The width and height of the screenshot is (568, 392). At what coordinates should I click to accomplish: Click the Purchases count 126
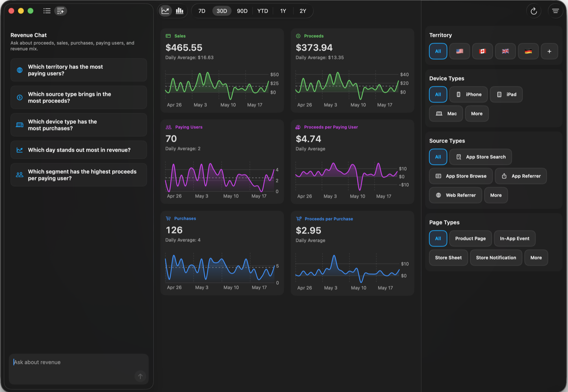click(174, 230)
